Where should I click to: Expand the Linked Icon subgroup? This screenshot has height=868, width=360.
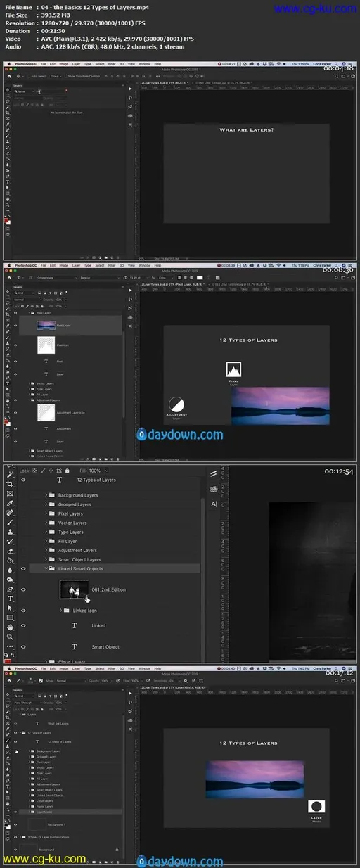(60, 611)
